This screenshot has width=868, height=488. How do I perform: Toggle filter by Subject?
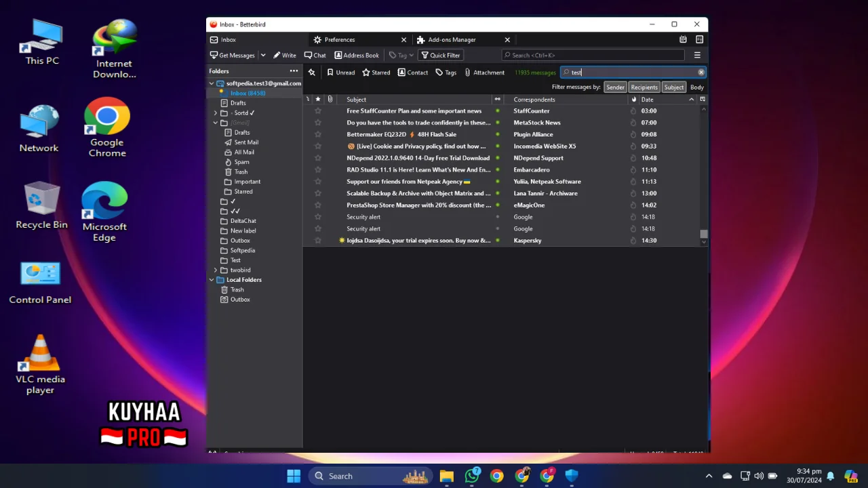tap(674, 87)
